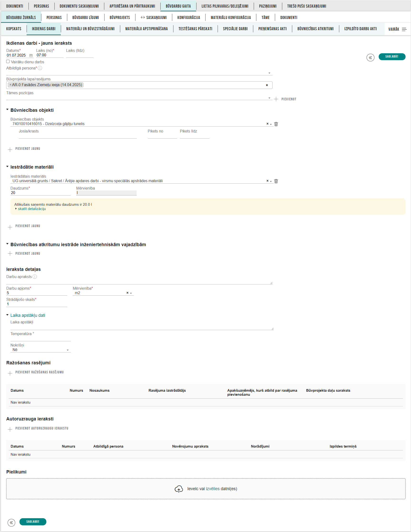Viewport: 411px width, 532px height.
Task: Remove the AR-0 Fasādes Ziemeļu ieeja tag
Action: 10,85
